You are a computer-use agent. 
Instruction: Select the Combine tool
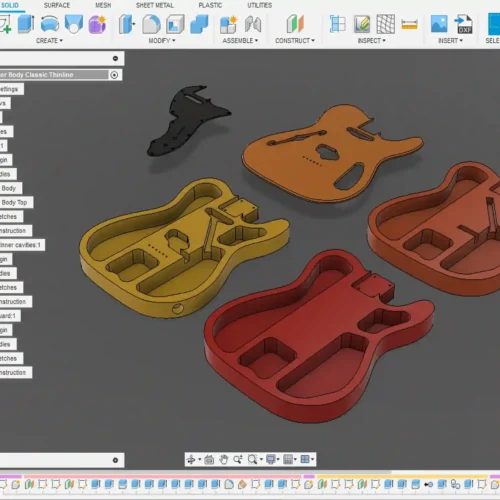[199, 24]
